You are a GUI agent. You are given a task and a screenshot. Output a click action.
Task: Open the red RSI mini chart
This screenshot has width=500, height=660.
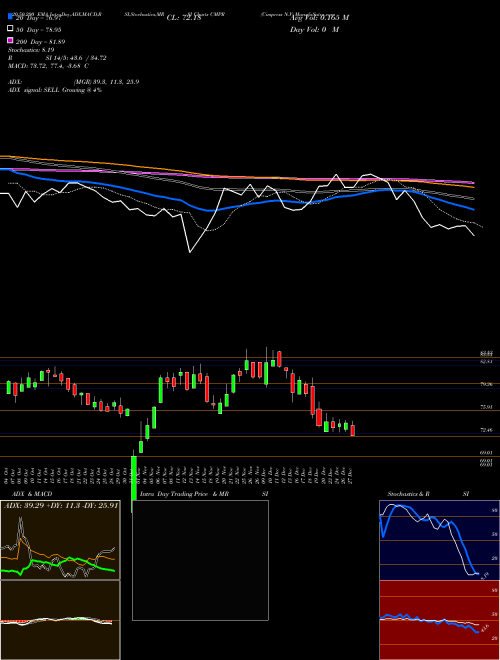point(439,620)
